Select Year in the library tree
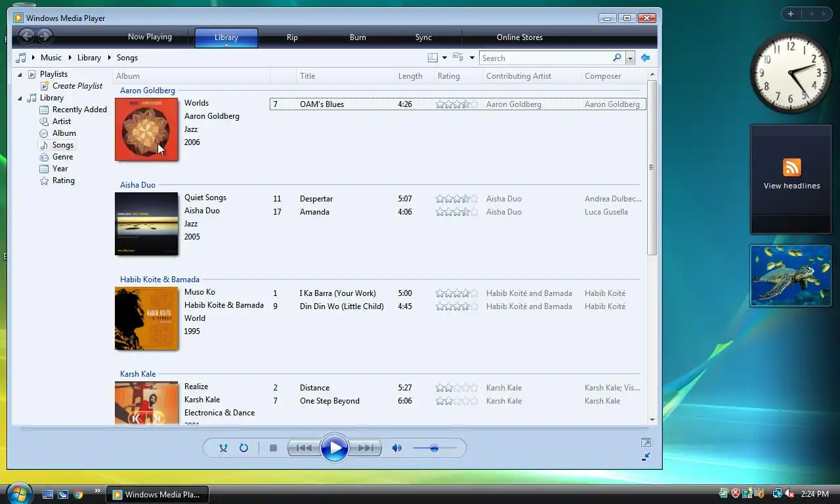840x504 pixels. click(60, 169)
